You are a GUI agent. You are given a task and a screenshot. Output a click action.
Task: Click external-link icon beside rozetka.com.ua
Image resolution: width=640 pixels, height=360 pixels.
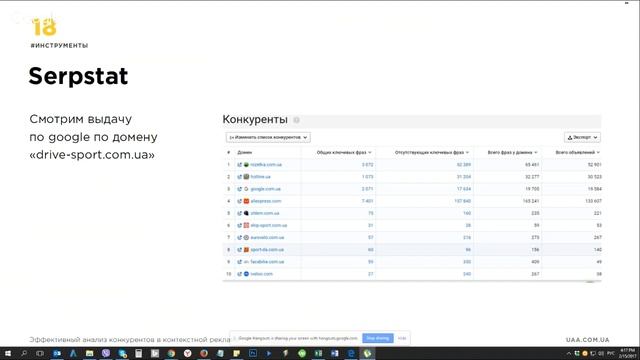(x=240, y=165)
